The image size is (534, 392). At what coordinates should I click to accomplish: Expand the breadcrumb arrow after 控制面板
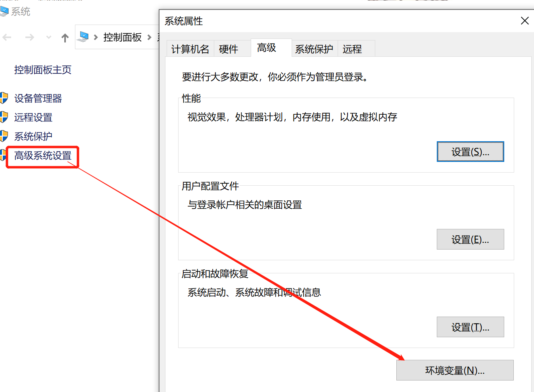150,37
